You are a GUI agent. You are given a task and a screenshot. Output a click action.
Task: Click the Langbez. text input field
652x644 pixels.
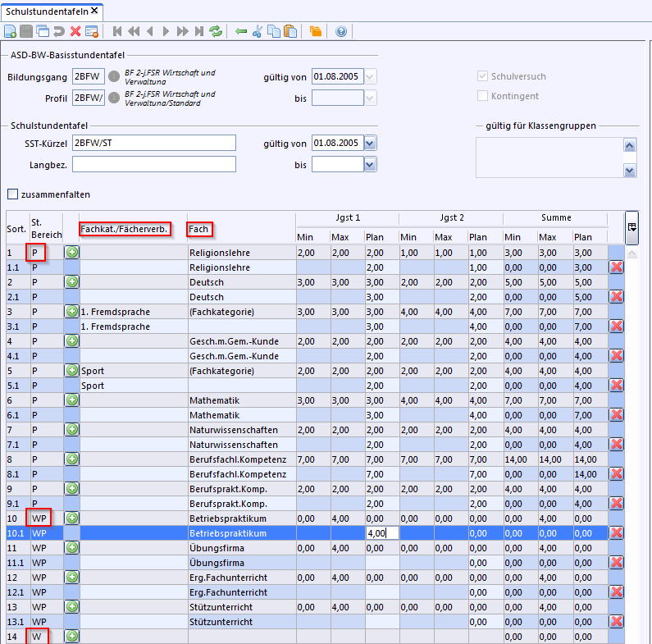tap(153, 164)
